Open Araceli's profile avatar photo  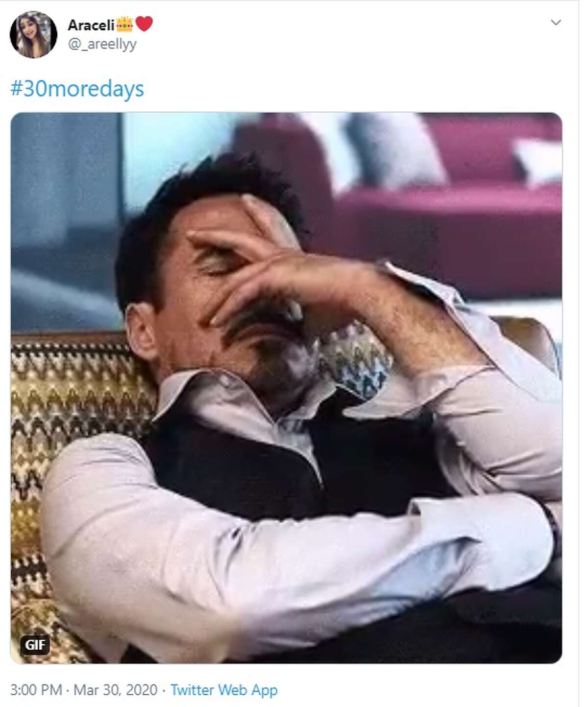coord(33,35)
